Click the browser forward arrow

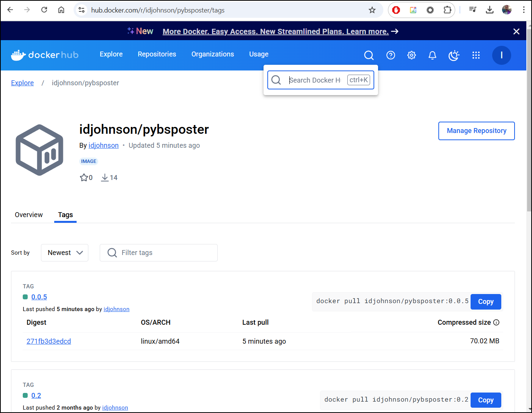click(x=27, y=10)
